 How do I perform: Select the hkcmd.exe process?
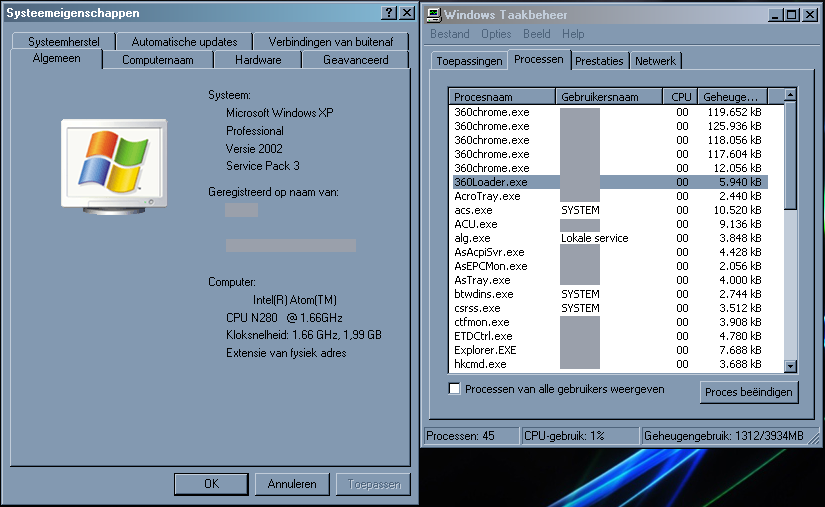click(609, 364)
